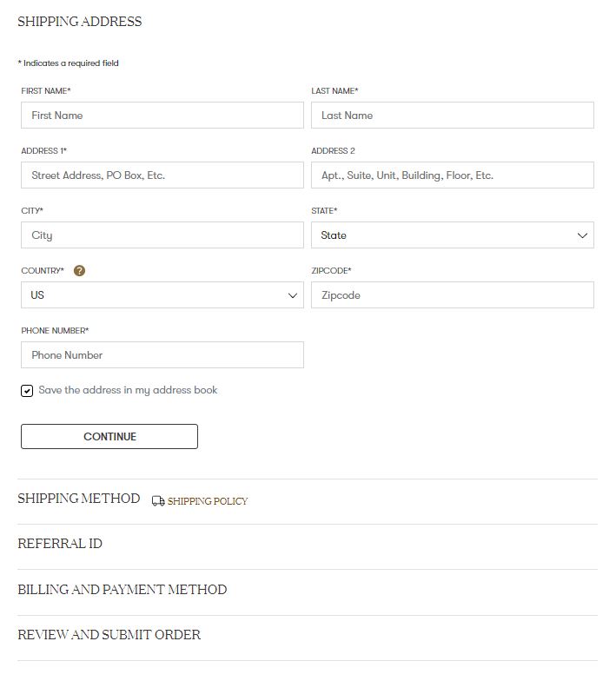Uncheck Save the address in address book

coord(27,391)
